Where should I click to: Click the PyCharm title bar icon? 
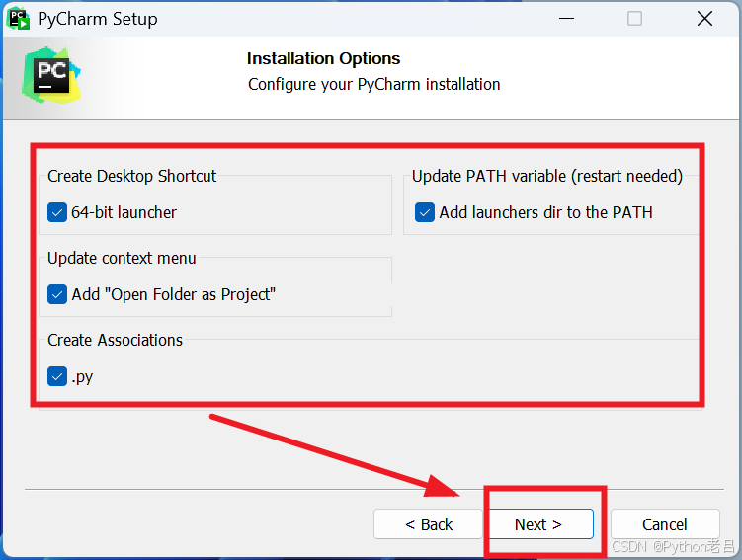coord(19,19)
